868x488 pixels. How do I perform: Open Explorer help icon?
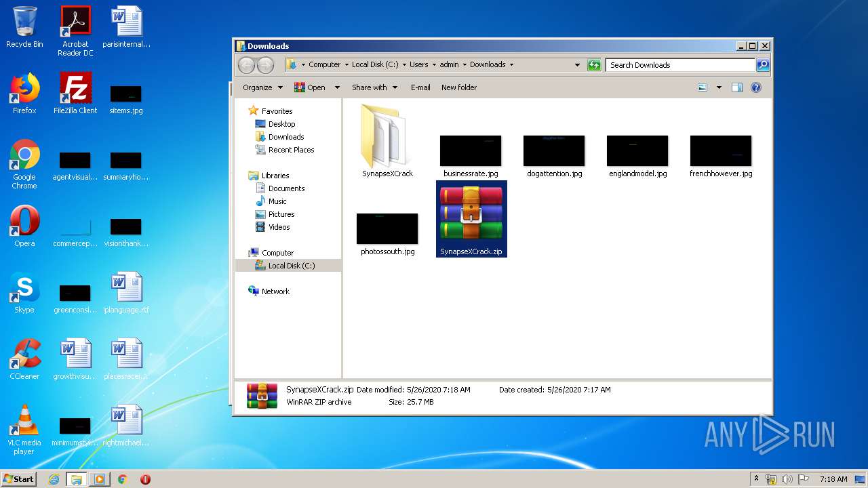[756, 87]
